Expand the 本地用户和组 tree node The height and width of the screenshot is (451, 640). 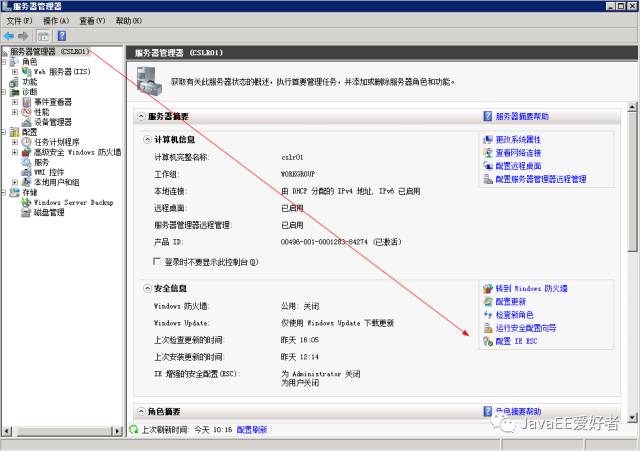(15, 182)
